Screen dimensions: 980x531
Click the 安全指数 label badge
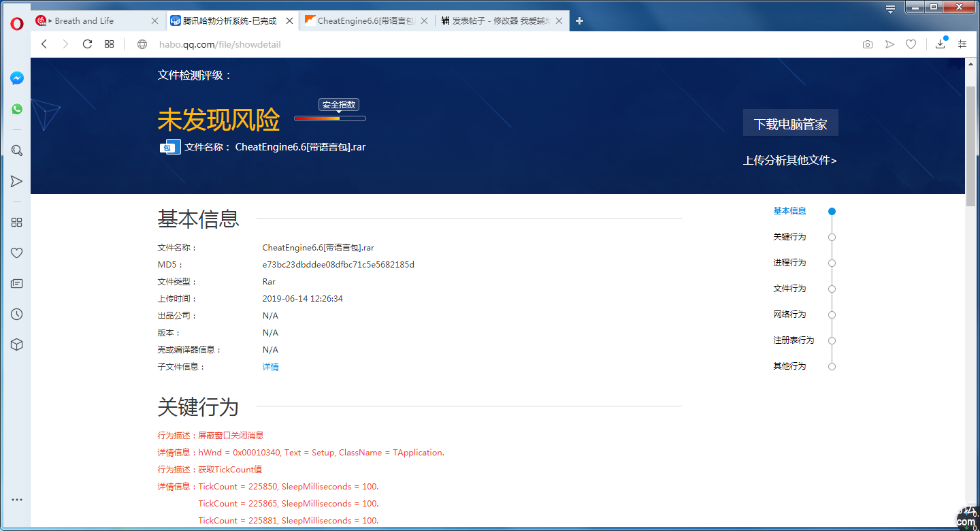click(339, 105)
